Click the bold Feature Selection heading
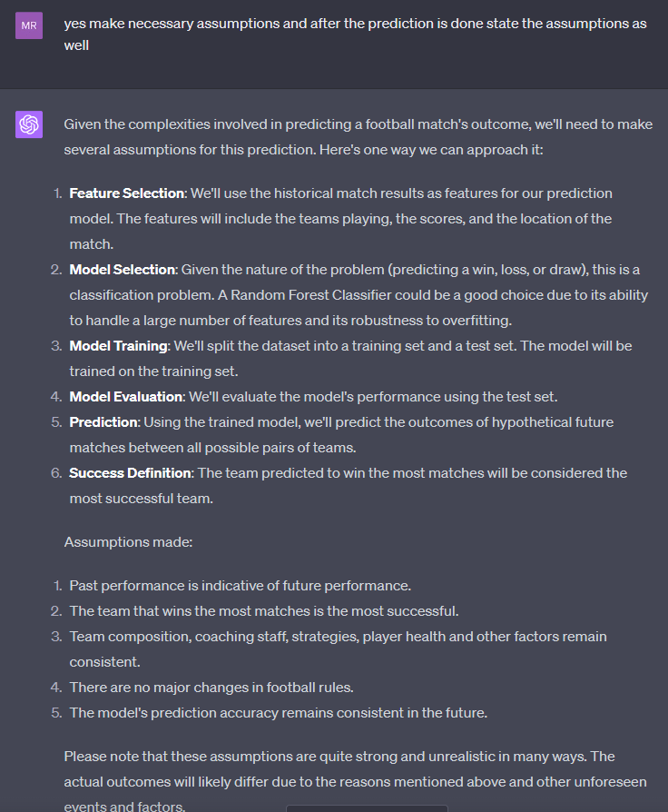This screenshot has width=668, height=812. pyautogui.click(x=127, y=193)
